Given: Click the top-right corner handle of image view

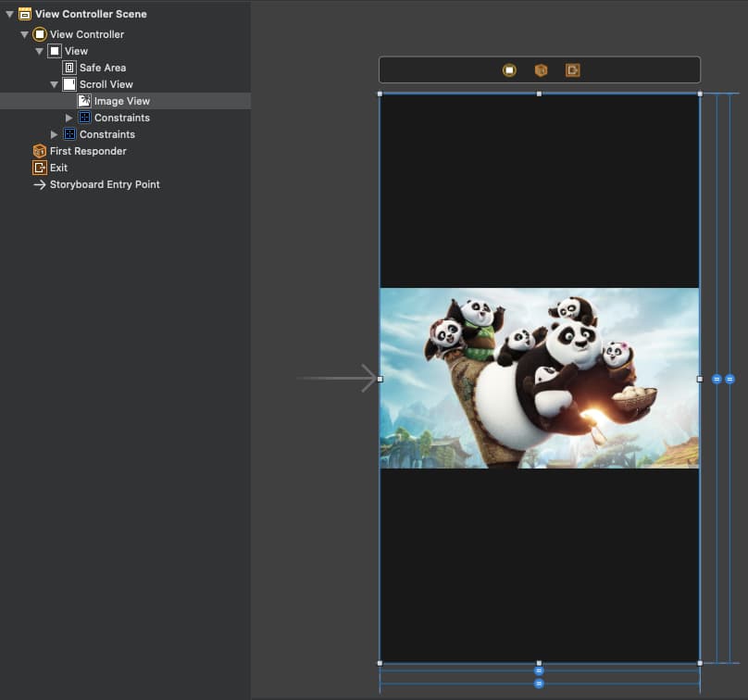Looking at the screenshot, I should [x=700, y=94].
